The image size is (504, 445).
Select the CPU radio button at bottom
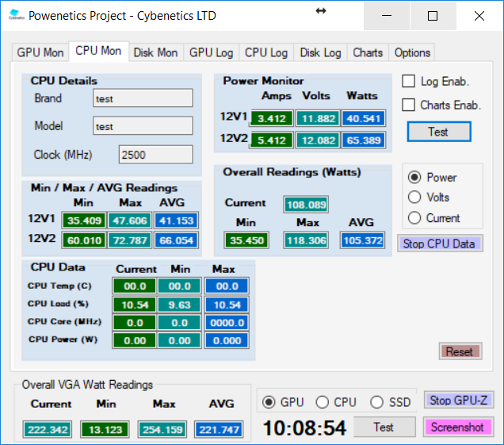click(322, 402)
